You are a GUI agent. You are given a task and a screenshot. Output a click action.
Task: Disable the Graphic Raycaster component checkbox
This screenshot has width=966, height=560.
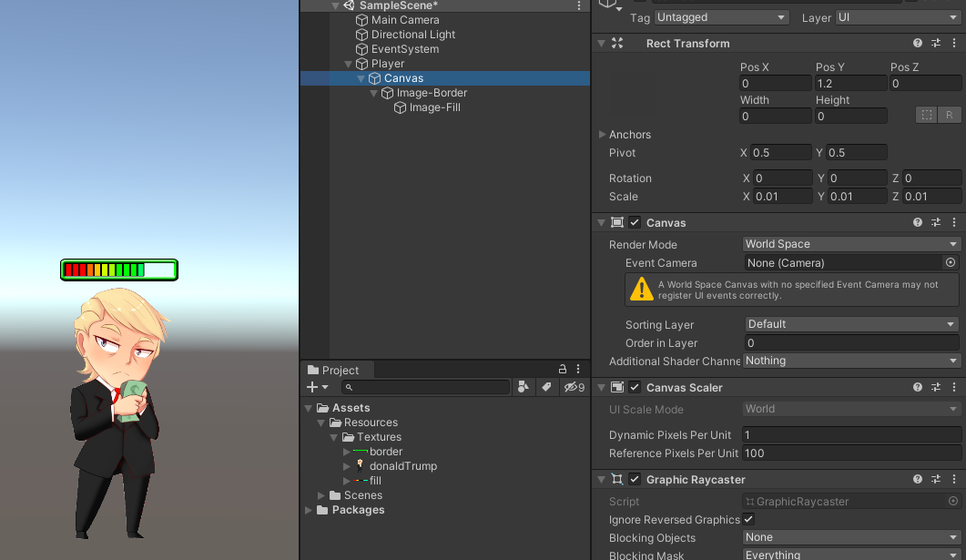point(635,479)
